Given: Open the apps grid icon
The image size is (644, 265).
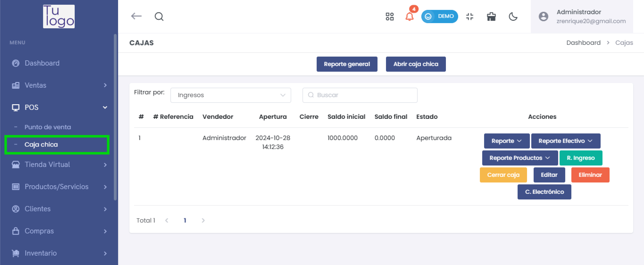Looking at the screenshot, I should (389, 17).
